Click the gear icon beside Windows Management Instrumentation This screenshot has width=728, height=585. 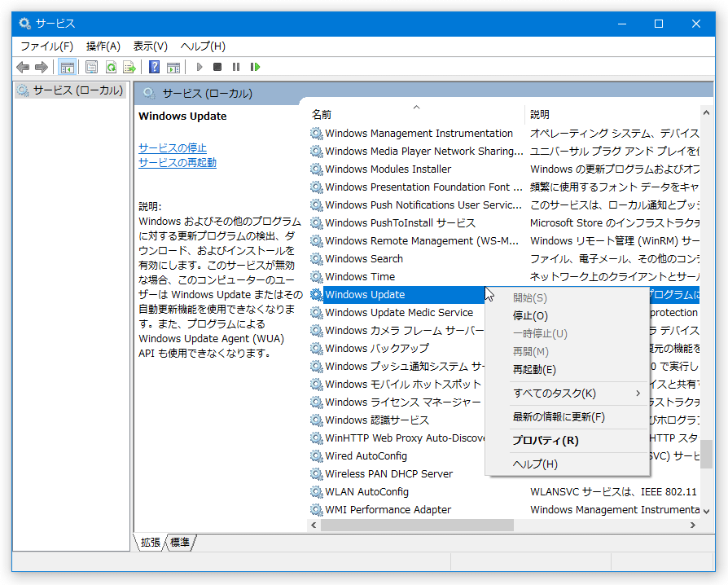tap(317, 134)
